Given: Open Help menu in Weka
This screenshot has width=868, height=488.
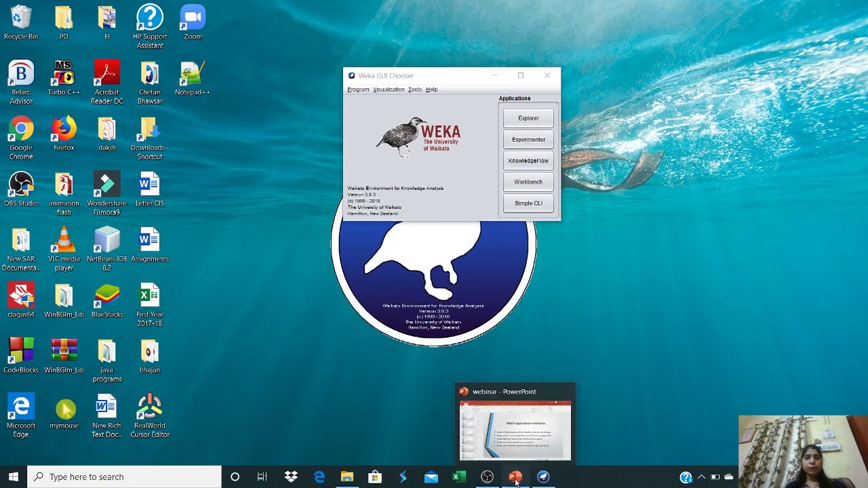Looking at the screenshot, I should tap(431, 89).
